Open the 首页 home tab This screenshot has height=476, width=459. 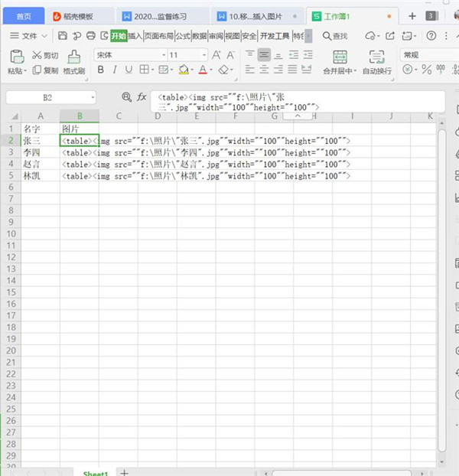(x=24, y=16)
